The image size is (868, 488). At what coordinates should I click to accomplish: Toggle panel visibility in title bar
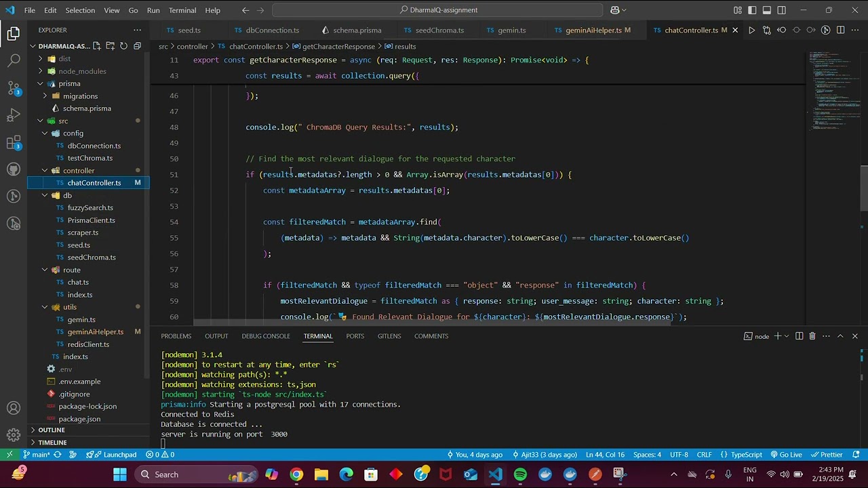coord(767,10)
